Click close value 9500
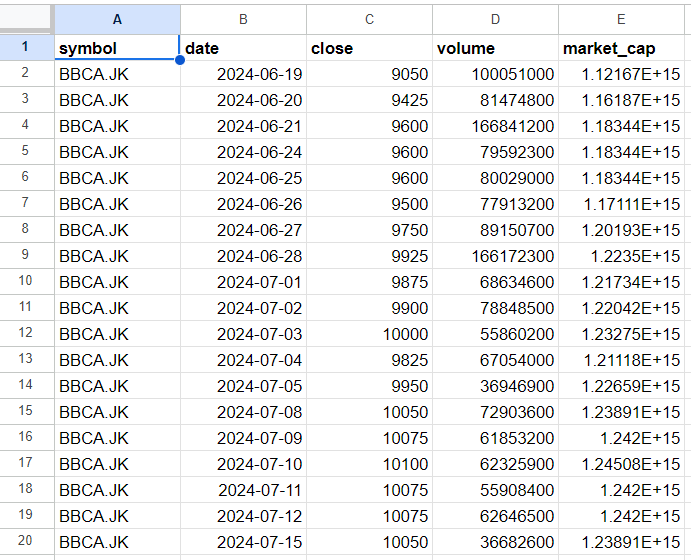This screenshot has height=560, width=691. point(369,204)
